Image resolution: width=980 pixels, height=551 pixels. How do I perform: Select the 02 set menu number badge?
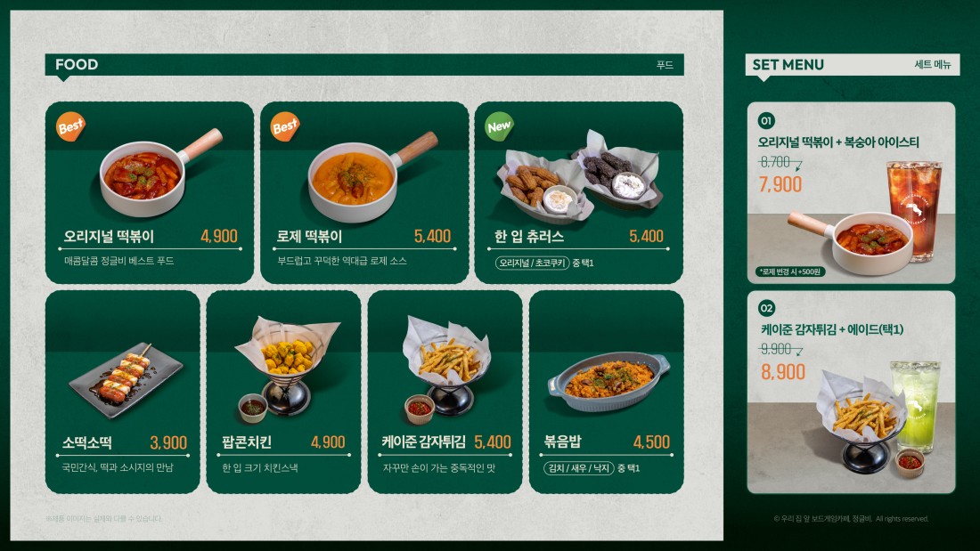(x=766, y=307)
